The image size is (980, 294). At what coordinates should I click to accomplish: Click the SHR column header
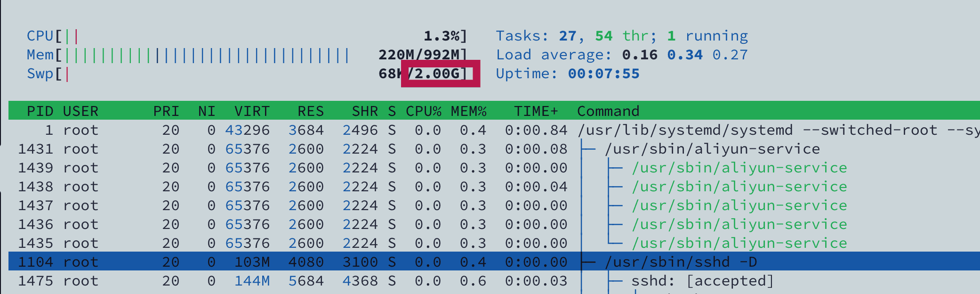point(365,111)
